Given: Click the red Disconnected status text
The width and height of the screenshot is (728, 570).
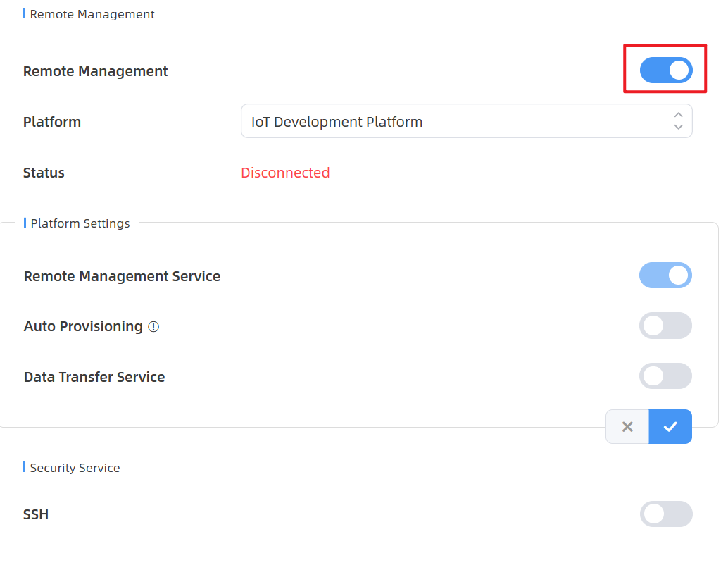Looking at the screenshot, I should pyautogui.click(x=285, y=173).
